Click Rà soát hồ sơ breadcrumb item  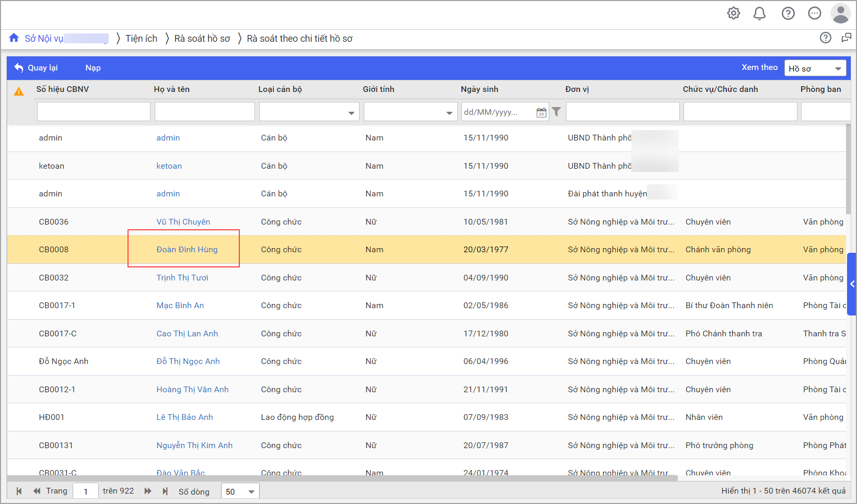[202, 39]
